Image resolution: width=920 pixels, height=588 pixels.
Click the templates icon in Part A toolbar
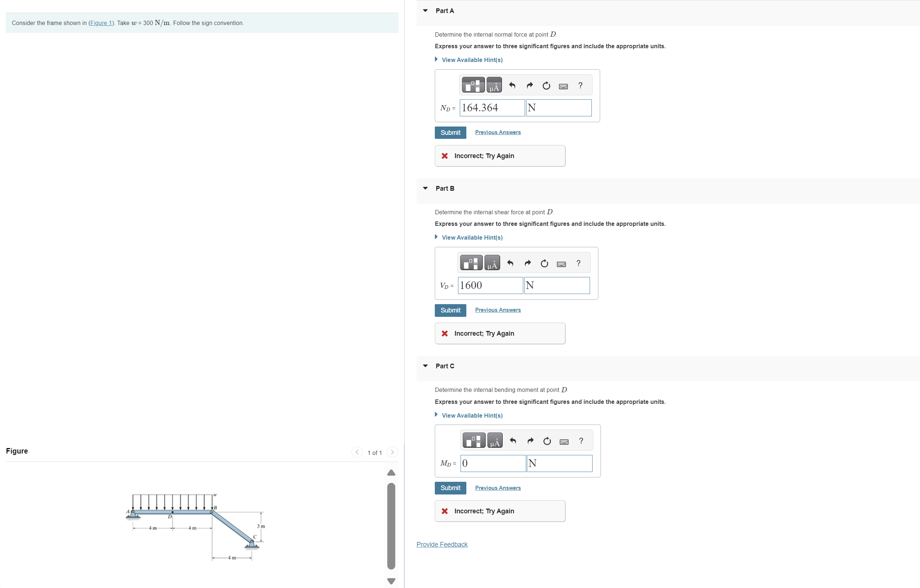tap(473, 85)
